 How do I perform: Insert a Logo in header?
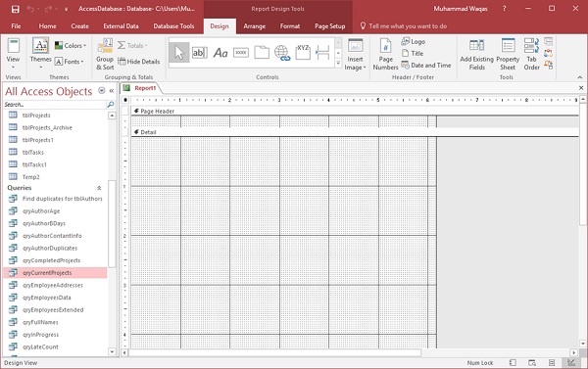coord(413,41)
